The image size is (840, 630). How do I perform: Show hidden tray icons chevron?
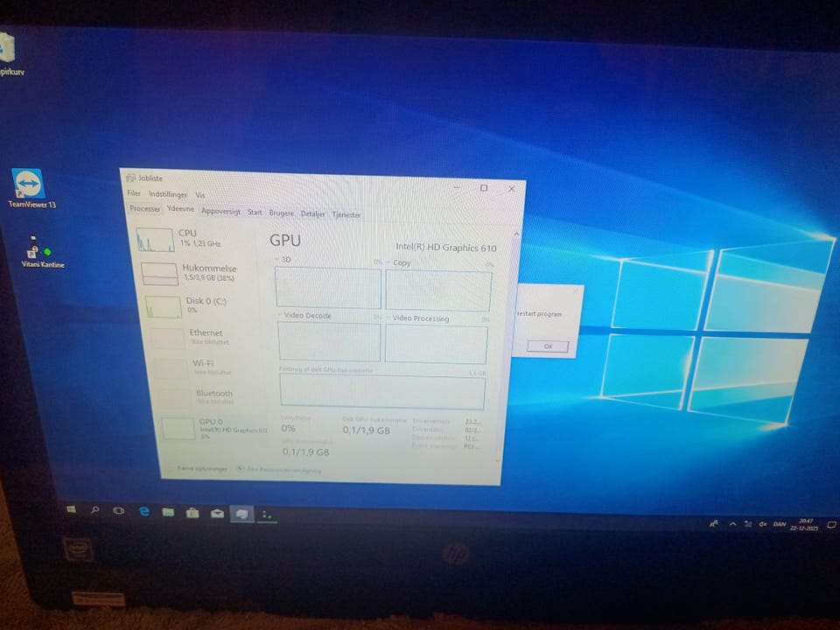(x=732, y=524)
